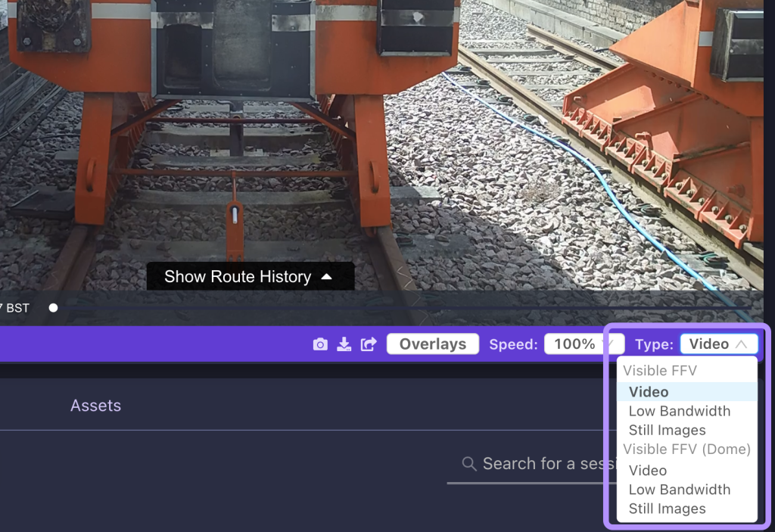Collapse the Type Video dropdown
The height and width of the screenshot is (532, 775).
click(719, 344)
